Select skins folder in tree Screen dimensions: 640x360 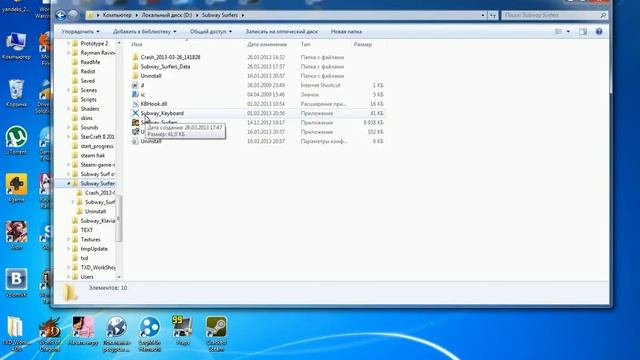86,118
